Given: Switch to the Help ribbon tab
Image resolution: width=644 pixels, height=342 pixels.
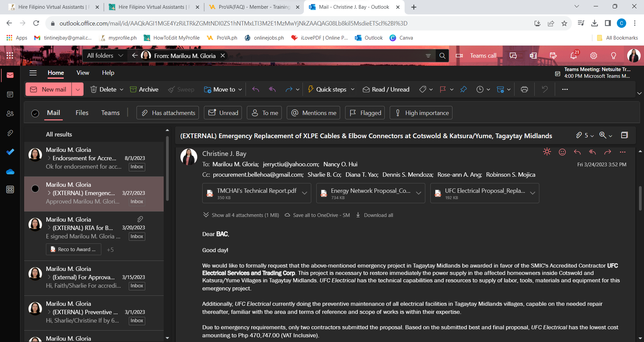Looking at the screenshot, I should (108, 73).
